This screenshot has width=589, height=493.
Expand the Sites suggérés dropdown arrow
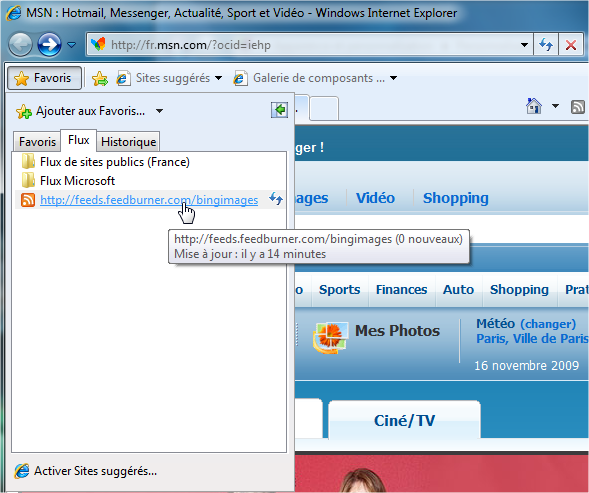218,78
